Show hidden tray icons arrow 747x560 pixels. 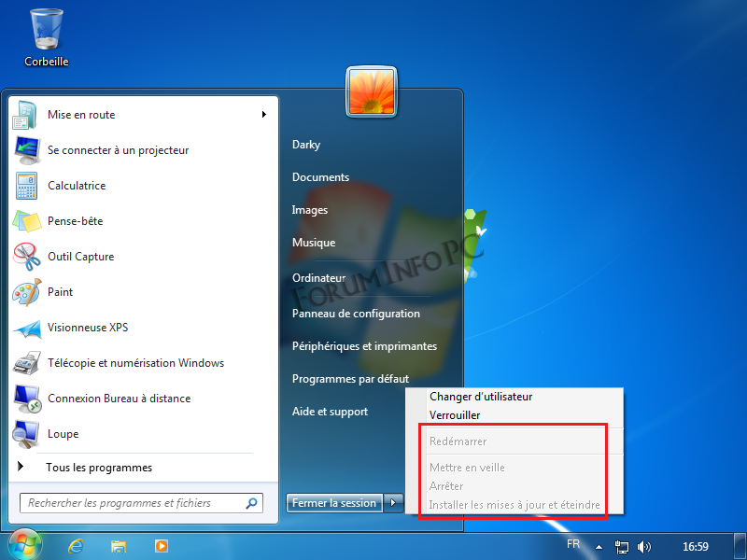coord(599,547)
